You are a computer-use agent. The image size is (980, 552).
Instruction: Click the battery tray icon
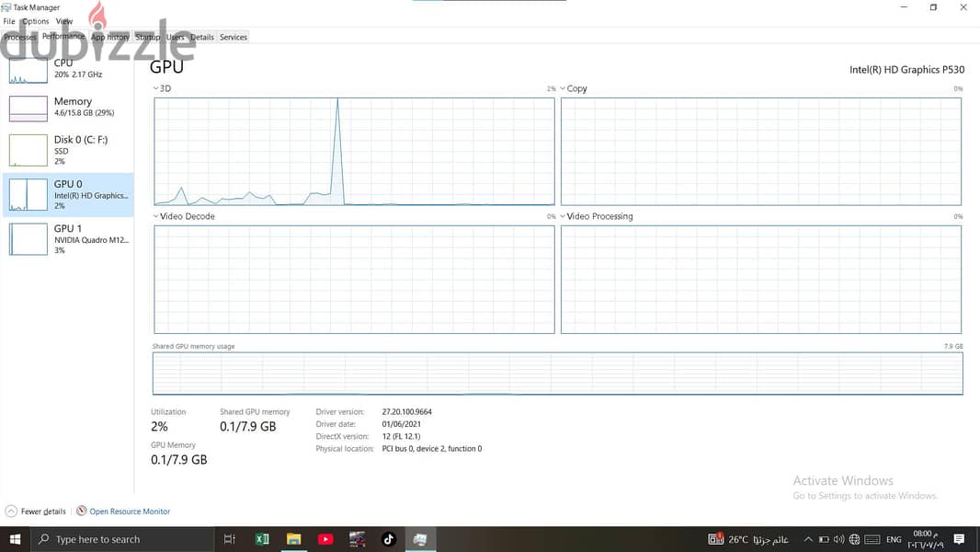pos(824,539)
